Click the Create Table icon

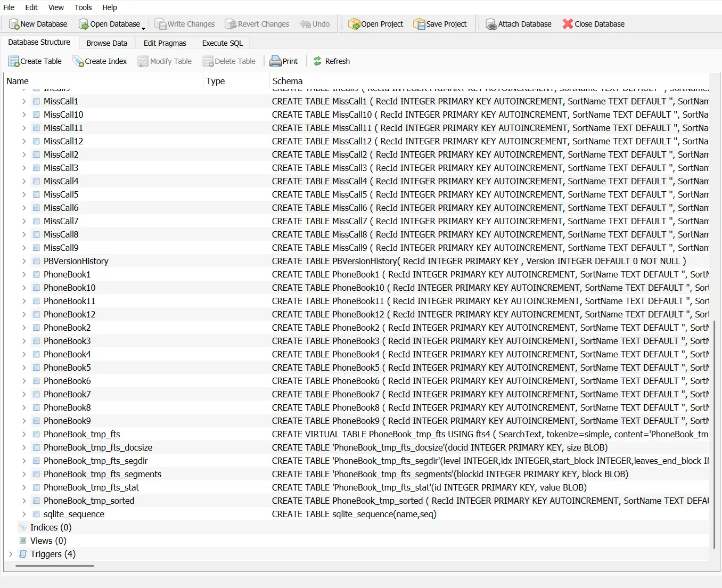point(14,62)
